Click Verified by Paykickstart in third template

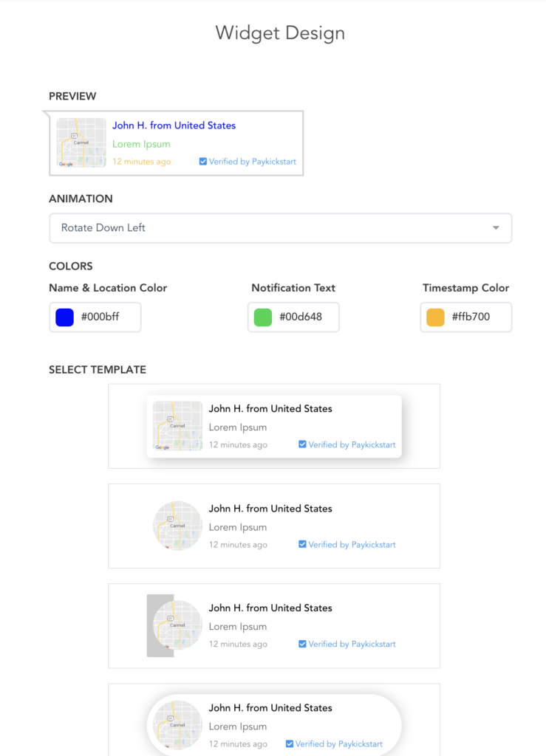(x=352, y=644)
